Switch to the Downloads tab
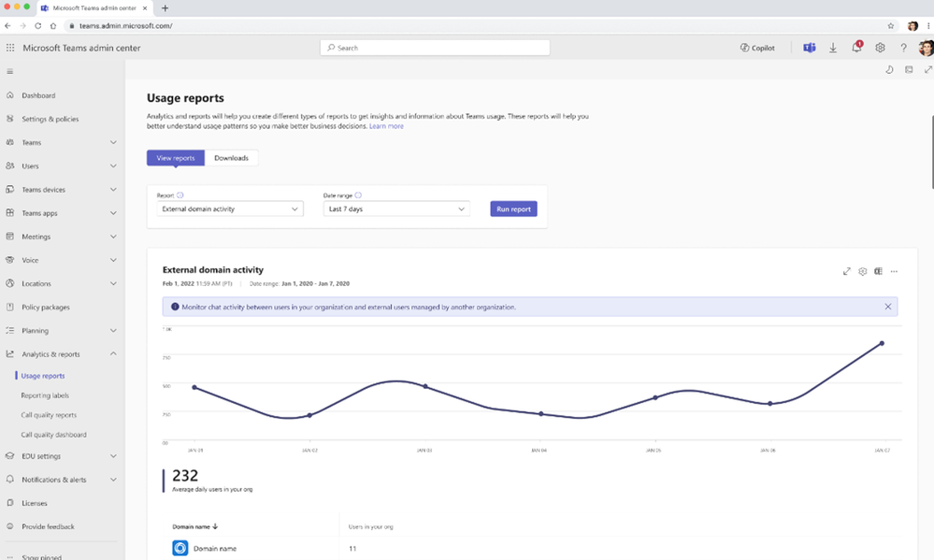 (231, 158)
